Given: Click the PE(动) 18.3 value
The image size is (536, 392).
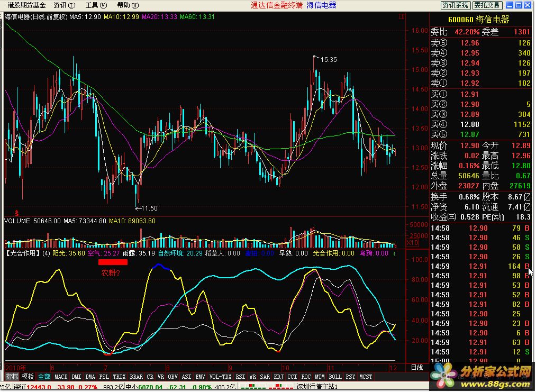Looking at the screenshot, I should click(x=506, y=217).
